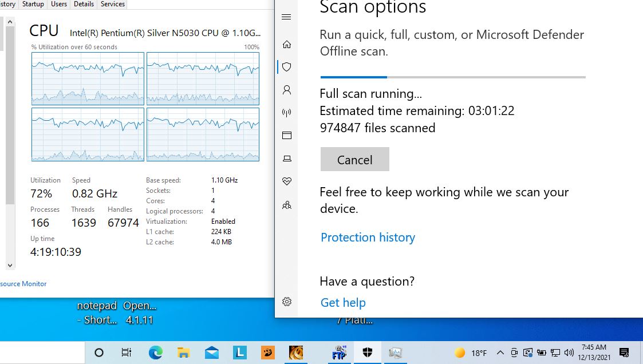Click the 67974 handles value
This screenshot has height=364, width=643.
(x=123, y=223)
